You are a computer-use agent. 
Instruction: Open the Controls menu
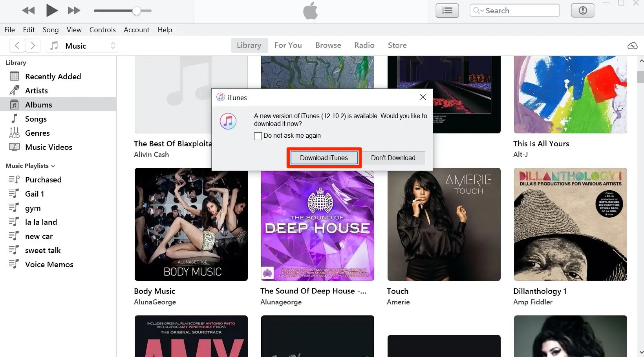pyautogui.click(x=102, y=30)
